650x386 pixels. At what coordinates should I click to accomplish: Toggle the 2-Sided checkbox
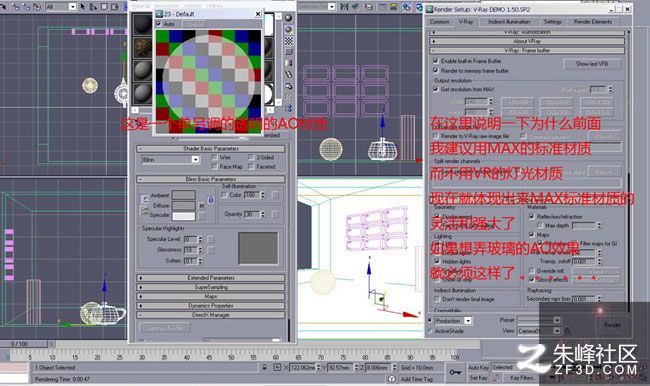251,157
